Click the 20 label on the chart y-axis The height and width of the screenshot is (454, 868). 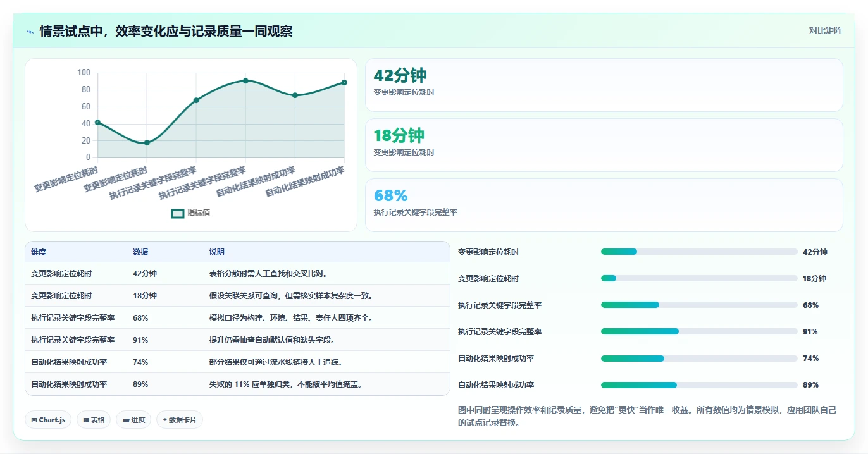pyautogui.click(x=86, y=140)
